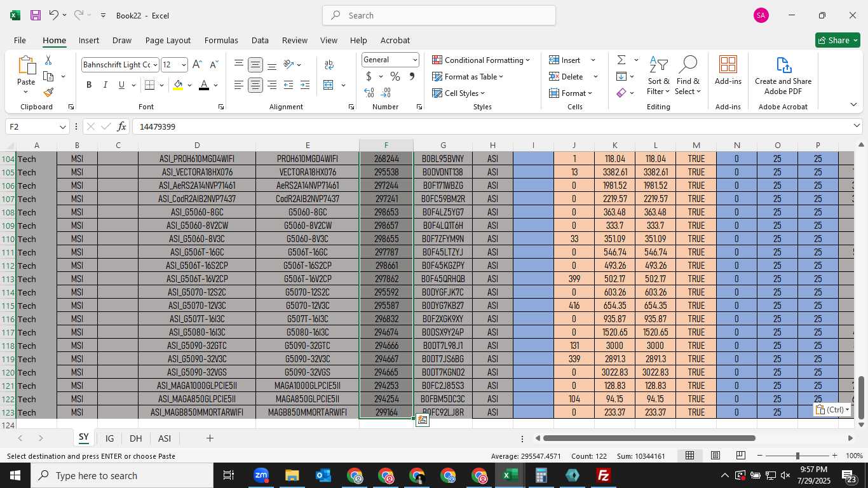
Task: Toggle Top Align
Action: [239, 65]
